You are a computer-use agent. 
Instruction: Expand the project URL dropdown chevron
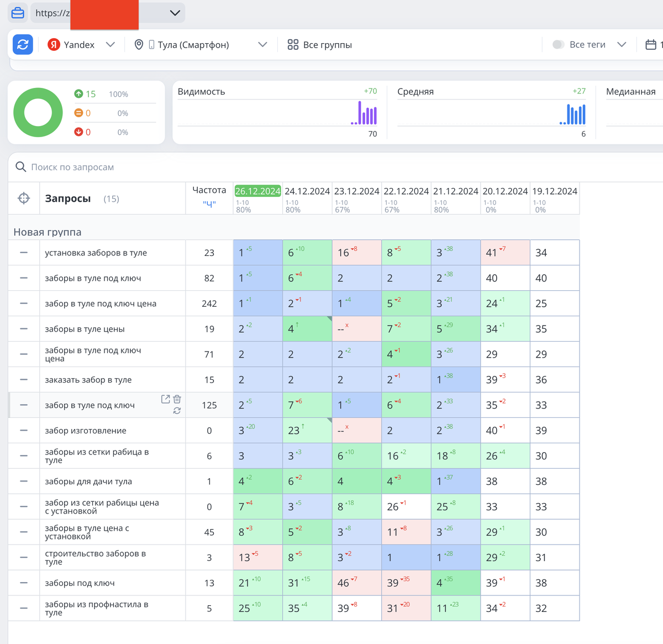tap(175, 13)
